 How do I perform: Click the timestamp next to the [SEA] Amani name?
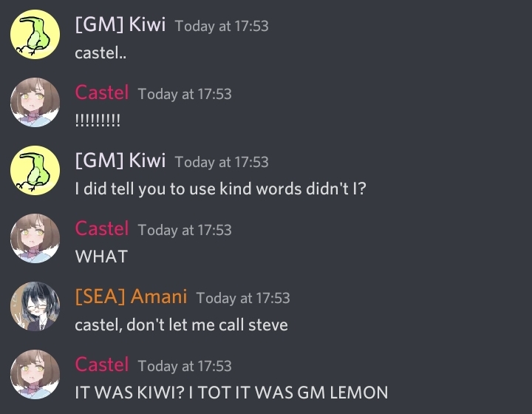[x=243, y=298]
